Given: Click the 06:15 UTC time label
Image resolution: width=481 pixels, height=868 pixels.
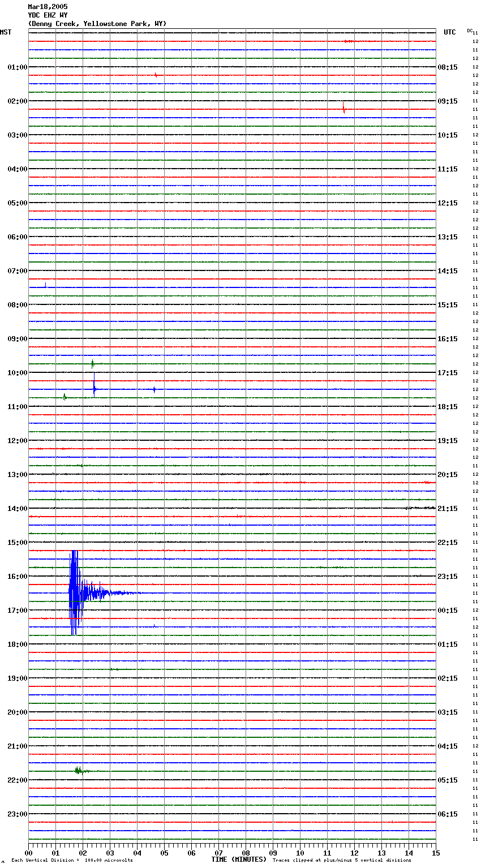Looking at the screenshot, I should (x=448, y=814).
